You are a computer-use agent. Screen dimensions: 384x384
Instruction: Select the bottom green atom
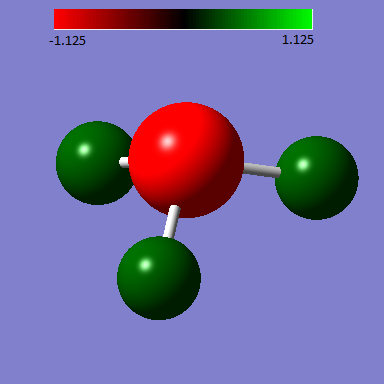159,278
